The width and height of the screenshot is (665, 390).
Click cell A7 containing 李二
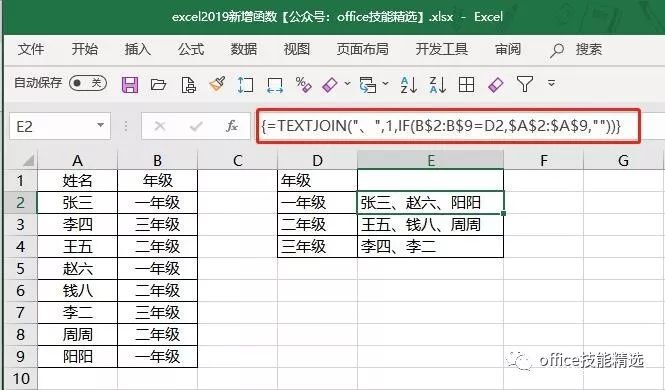point(77,313)
